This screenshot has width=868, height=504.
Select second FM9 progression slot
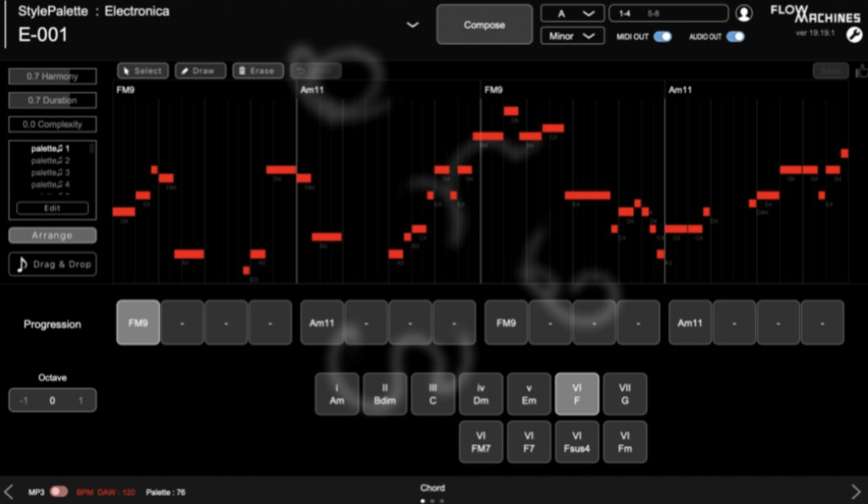click(506, 323)
